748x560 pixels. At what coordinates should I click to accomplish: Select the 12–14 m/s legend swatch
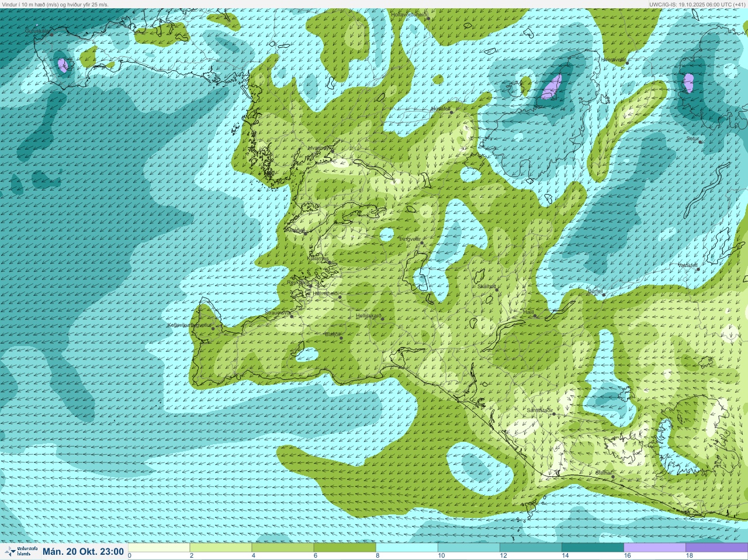coord(531,548)
